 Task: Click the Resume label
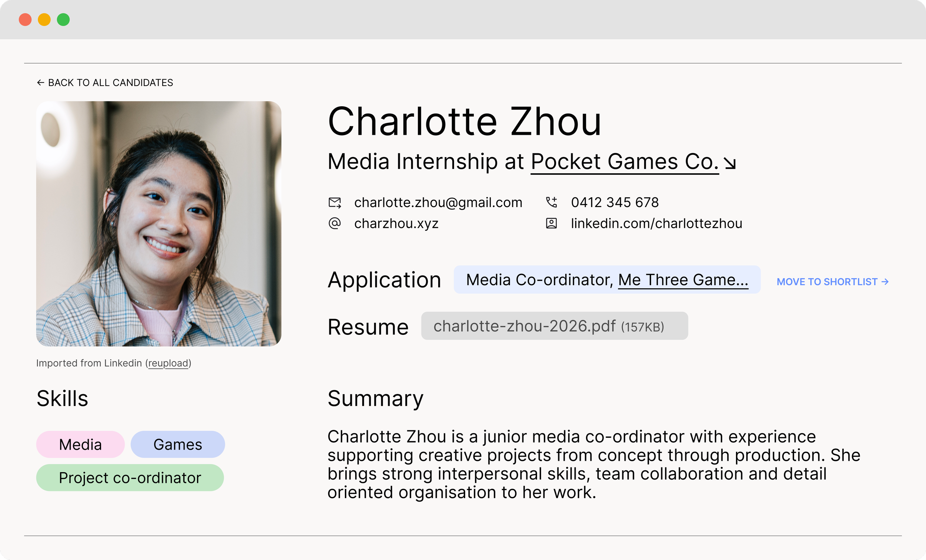(x=368, y=327)
